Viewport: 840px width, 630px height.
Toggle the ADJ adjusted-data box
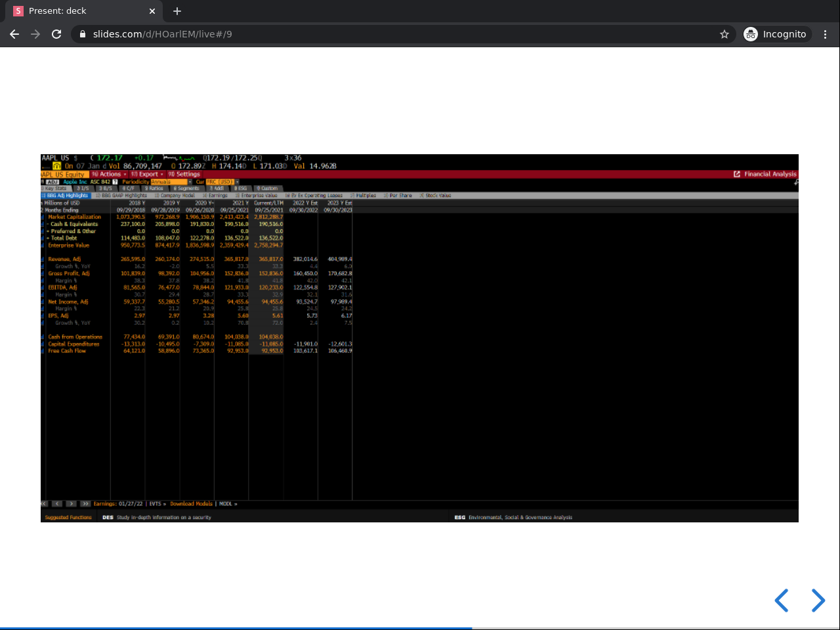pos(52,182)
